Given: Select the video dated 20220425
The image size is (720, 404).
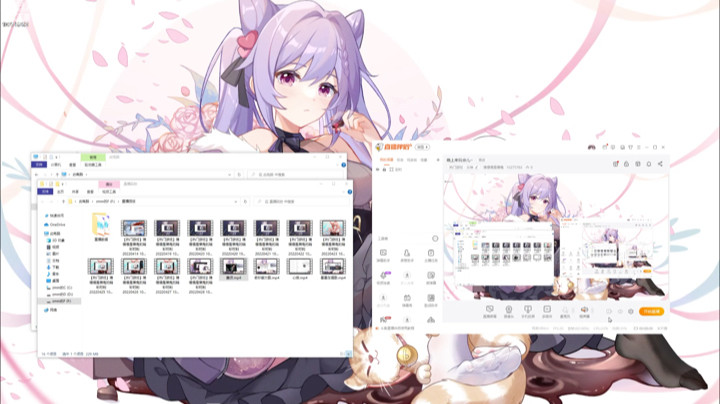Looking at the screenshot, I should pyautogui.click(x=101, y=276).
